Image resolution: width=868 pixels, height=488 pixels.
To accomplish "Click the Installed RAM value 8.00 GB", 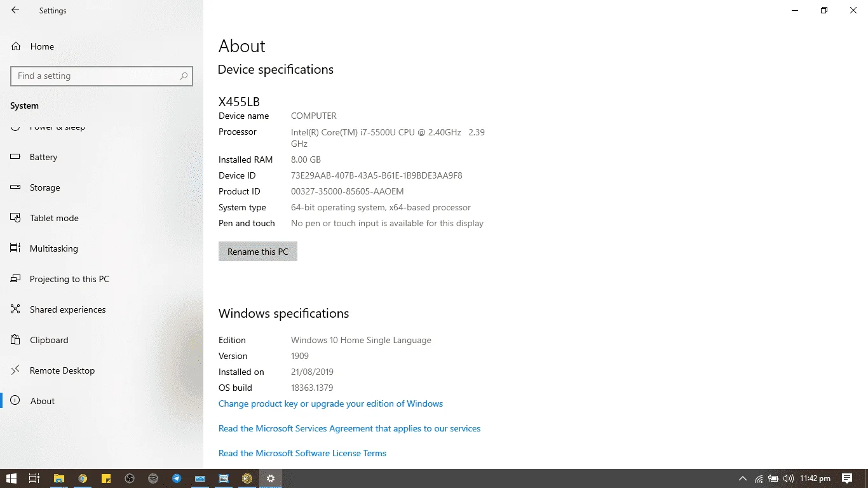I will pos(306,159).
